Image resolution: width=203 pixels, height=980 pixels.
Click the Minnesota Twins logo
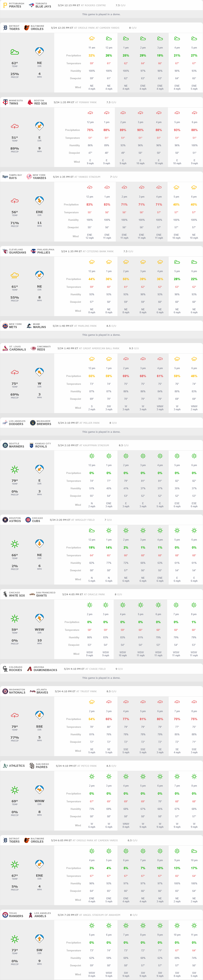5,102
